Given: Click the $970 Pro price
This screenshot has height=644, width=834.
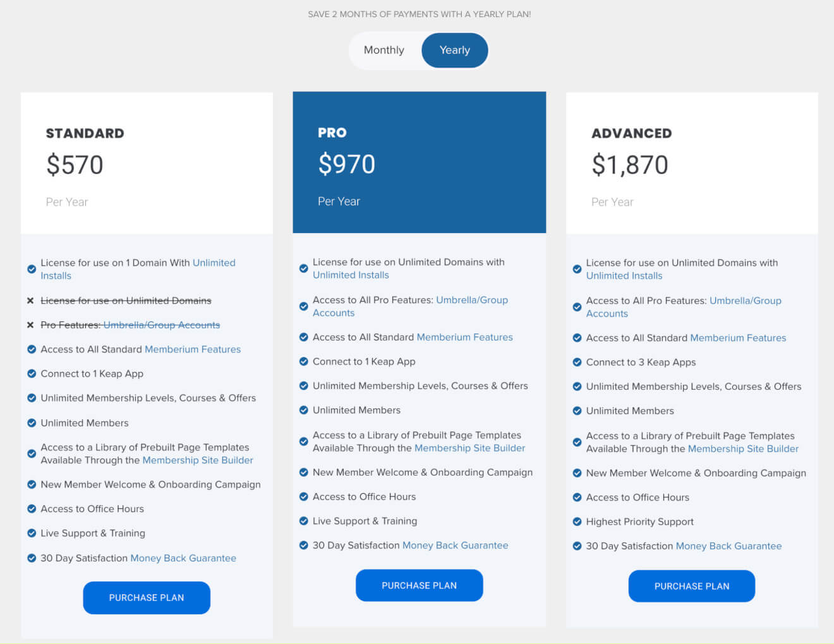Looking at the screenshot, I should click(347, 164).
